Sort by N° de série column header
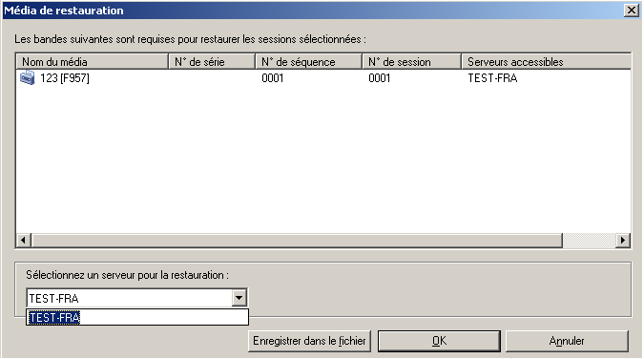644x359 pixels. (x=212, y=62)
